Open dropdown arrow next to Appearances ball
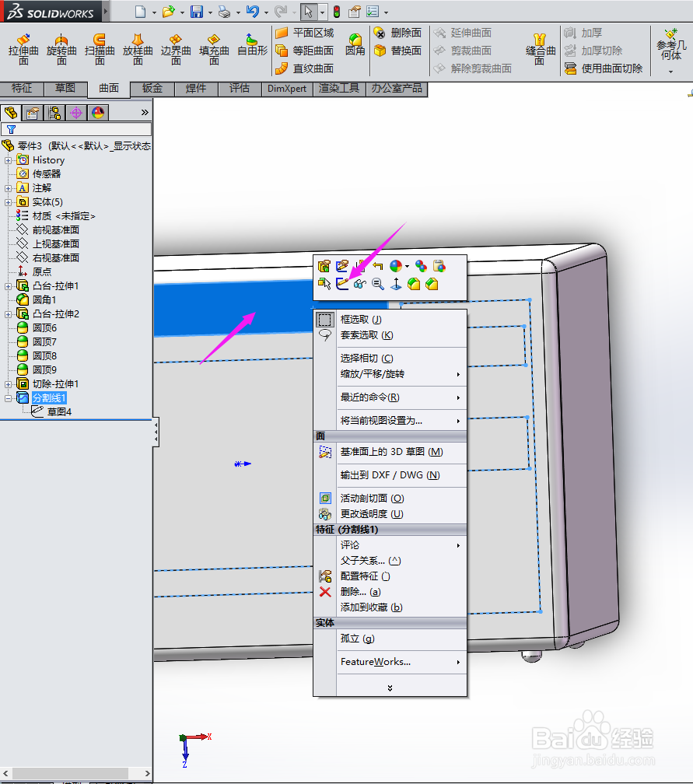This screenshot has width=693, height=784. 407,267
